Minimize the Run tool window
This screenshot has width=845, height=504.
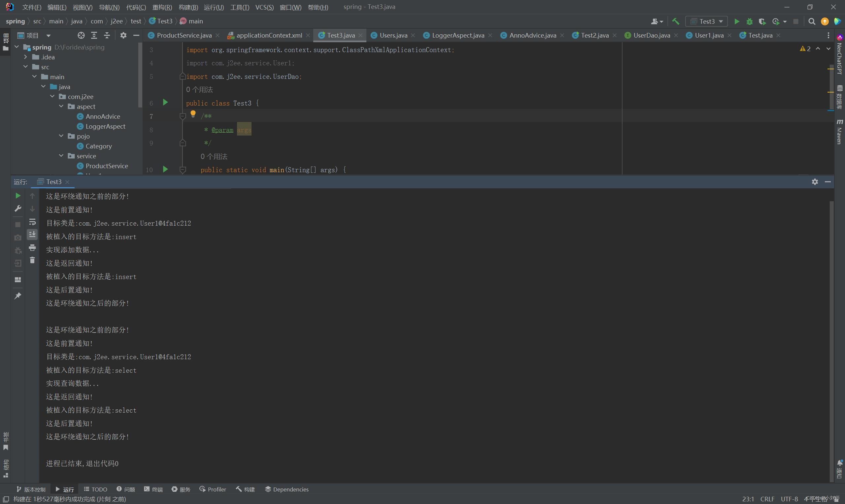828,182
